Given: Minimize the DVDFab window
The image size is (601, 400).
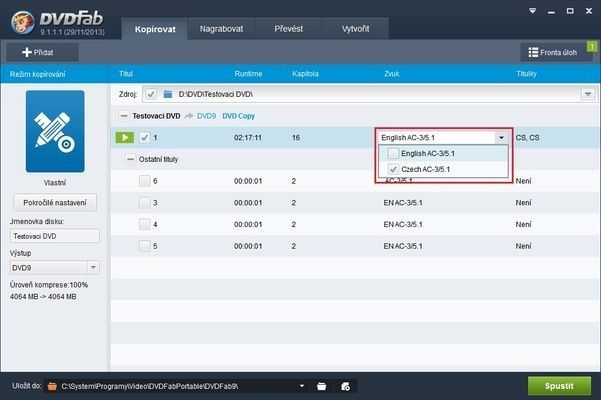Looking at the screenshot, I should tap(551, 11).
